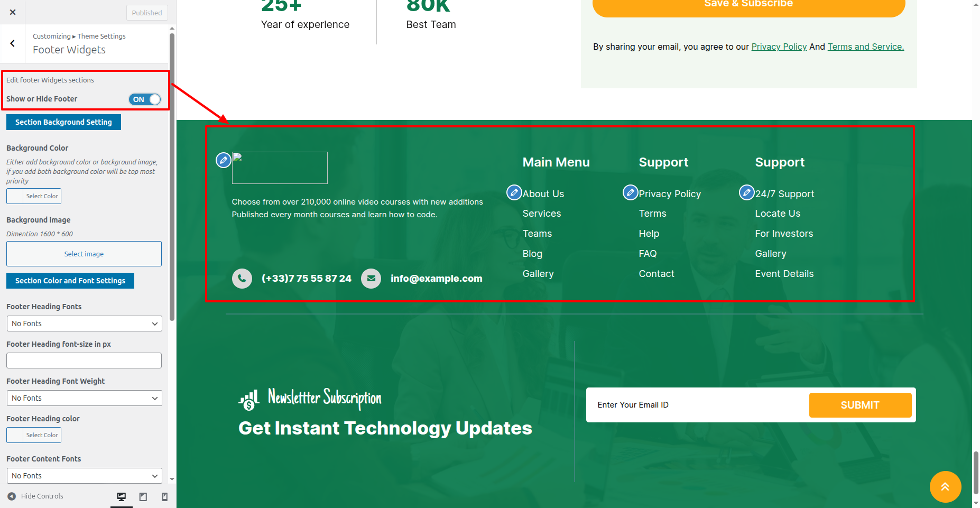Open Footer Heading Fonts dropdown
The height and width of the screenshot is (508, 980).
click(84, 324)
